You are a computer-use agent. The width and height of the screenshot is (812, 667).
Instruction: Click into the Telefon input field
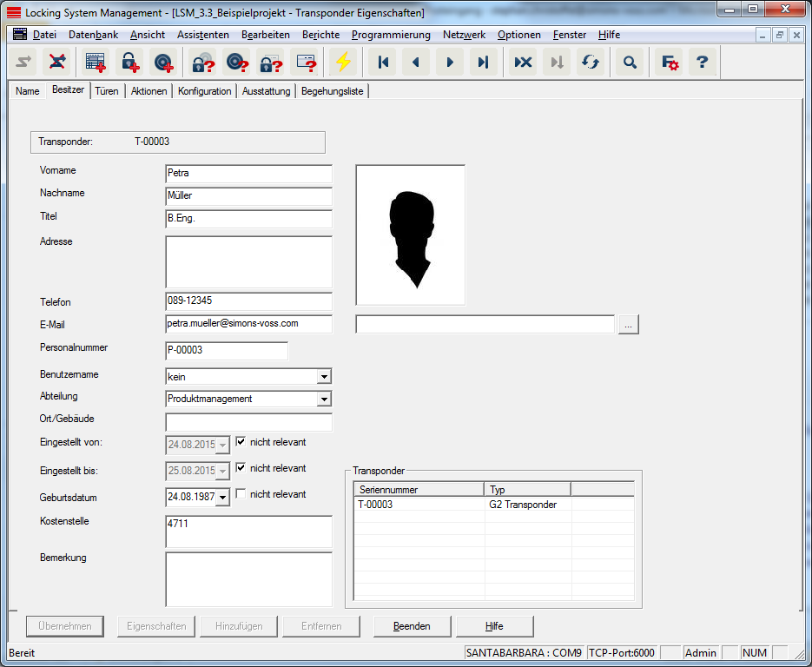(x=248, y=301)
